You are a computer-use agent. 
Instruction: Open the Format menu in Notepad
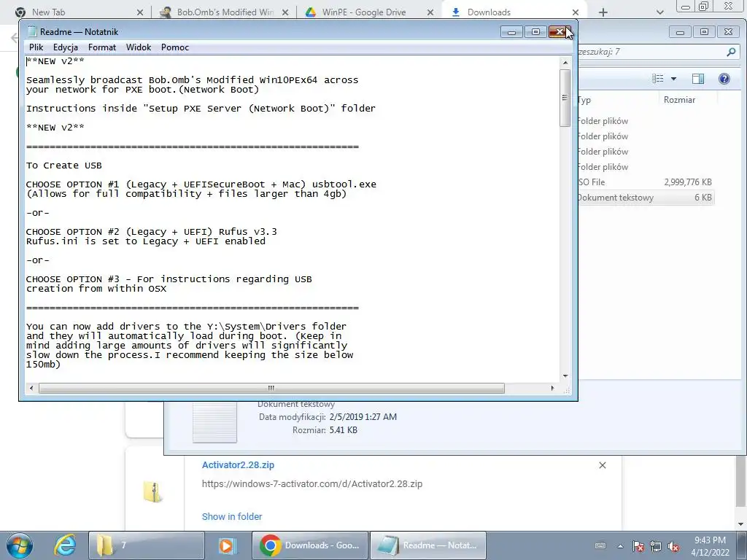(x=102, y=47)
